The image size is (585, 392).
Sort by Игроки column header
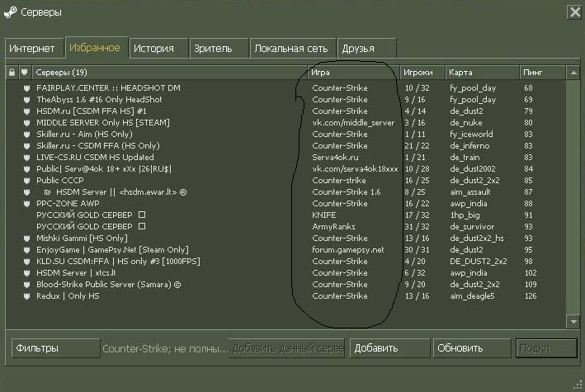tap(422, 72)
